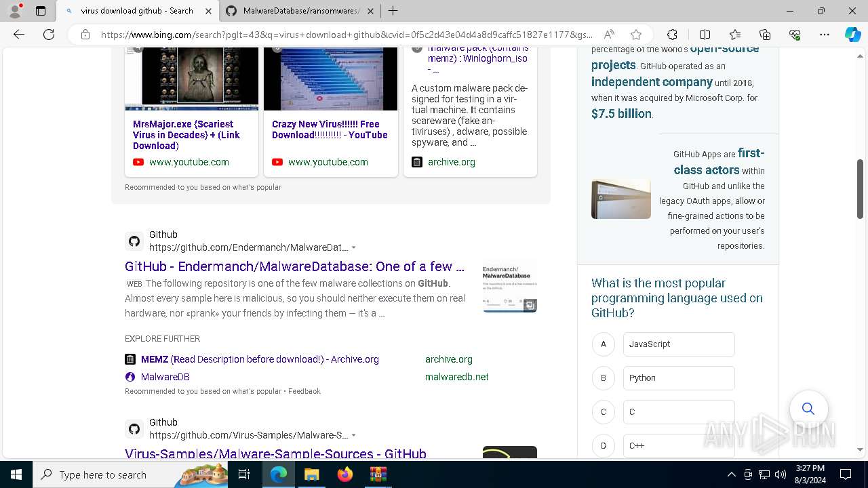The height and width of the screenshot is (488, 868).
Task: Open www.youtube.com under MrsMajor.exe card
Action: pos(189,162)
